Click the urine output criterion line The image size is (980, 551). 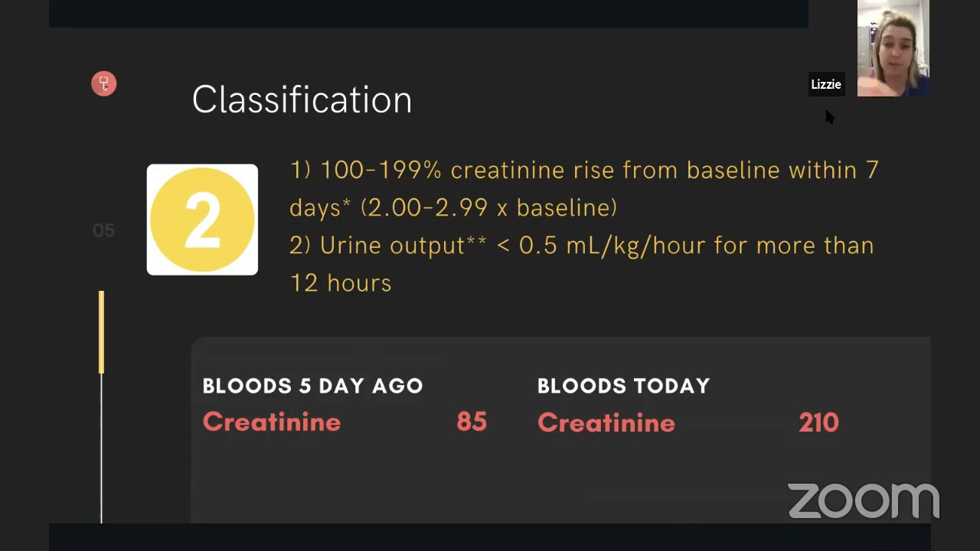(x=581, y=246)
